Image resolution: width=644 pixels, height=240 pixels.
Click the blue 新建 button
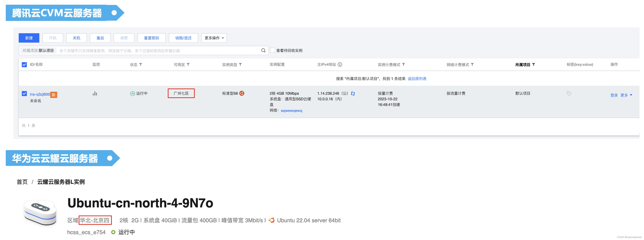coord(29,38)
